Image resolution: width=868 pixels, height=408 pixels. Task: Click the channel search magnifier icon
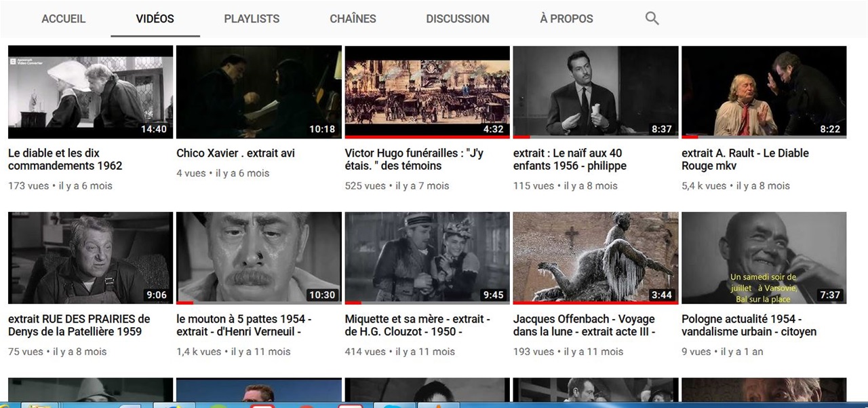[x=652, y=19]
